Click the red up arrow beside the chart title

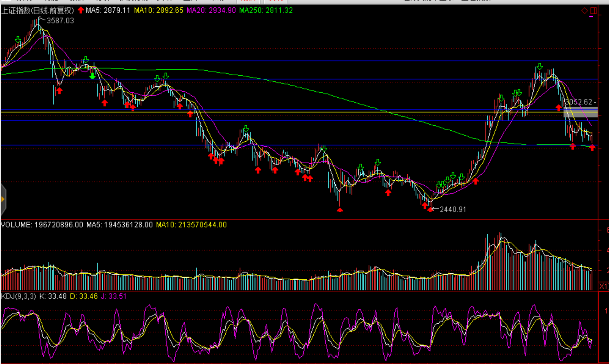point(81,10)
